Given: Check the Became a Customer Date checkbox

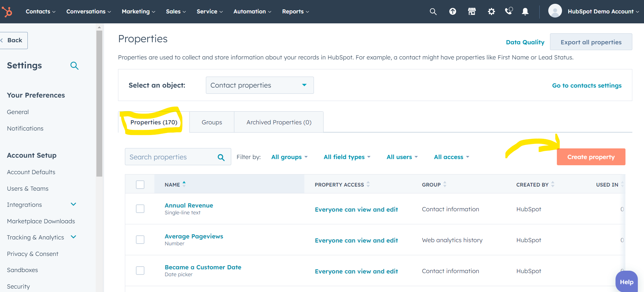Looking at the screenshot, I should pyautogui.click(x=140, y=270).
